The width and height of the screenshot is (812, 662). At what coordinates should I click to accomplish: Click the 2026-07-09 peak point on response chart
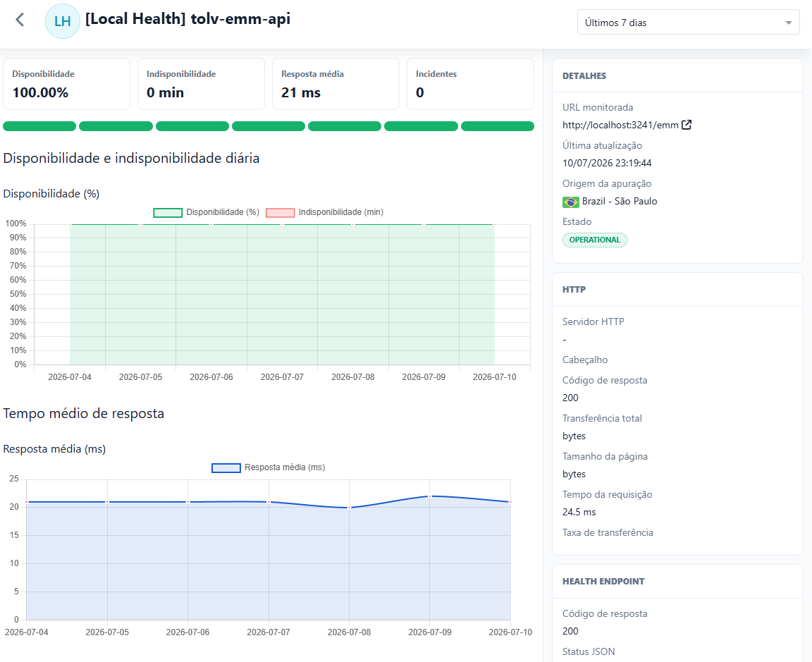pos(430,496)
